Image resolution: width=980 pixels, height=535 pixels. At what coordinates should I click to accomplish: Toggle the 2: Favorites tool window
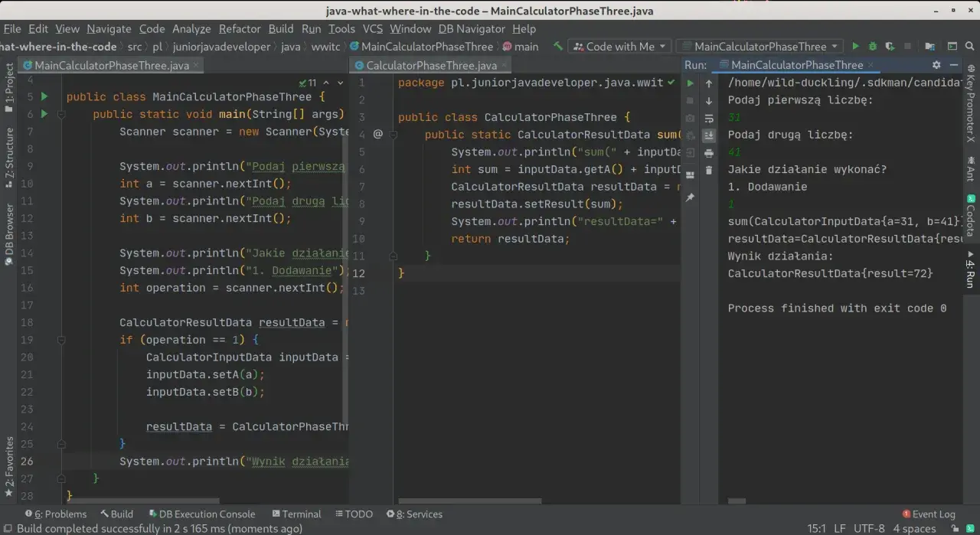8,466
